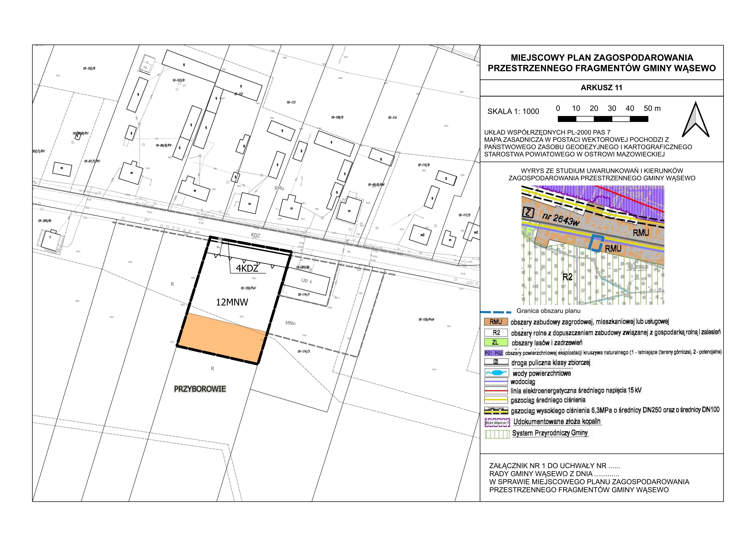Click the study excerpt thumbnail map
The image size is (756, 534).
pos(593,245)
